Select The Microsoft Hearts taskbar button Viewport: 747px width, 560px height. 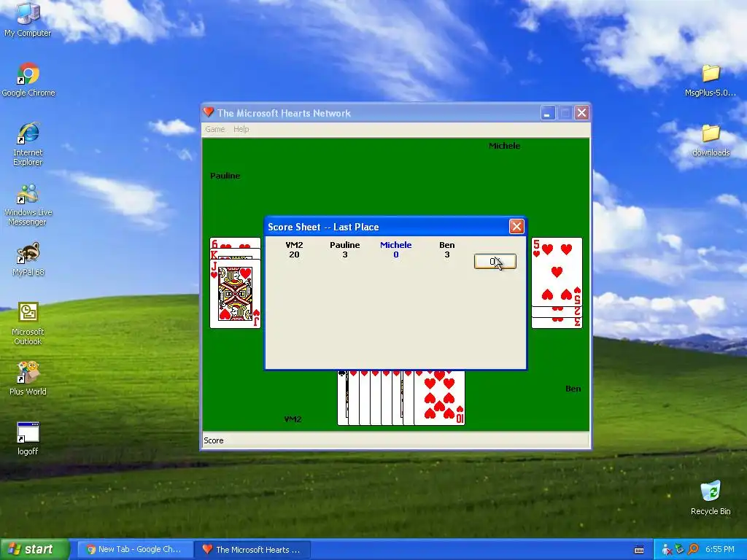click(252, 550)
